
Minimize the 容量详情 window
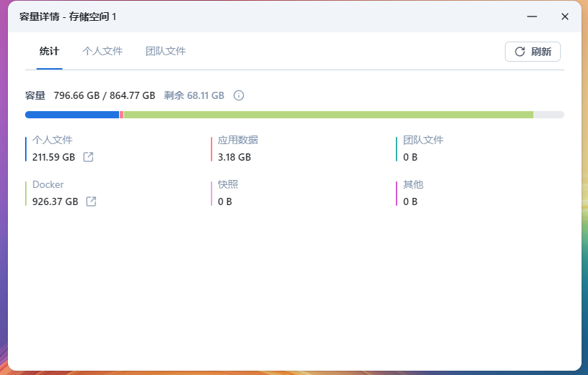click(531, 16)
